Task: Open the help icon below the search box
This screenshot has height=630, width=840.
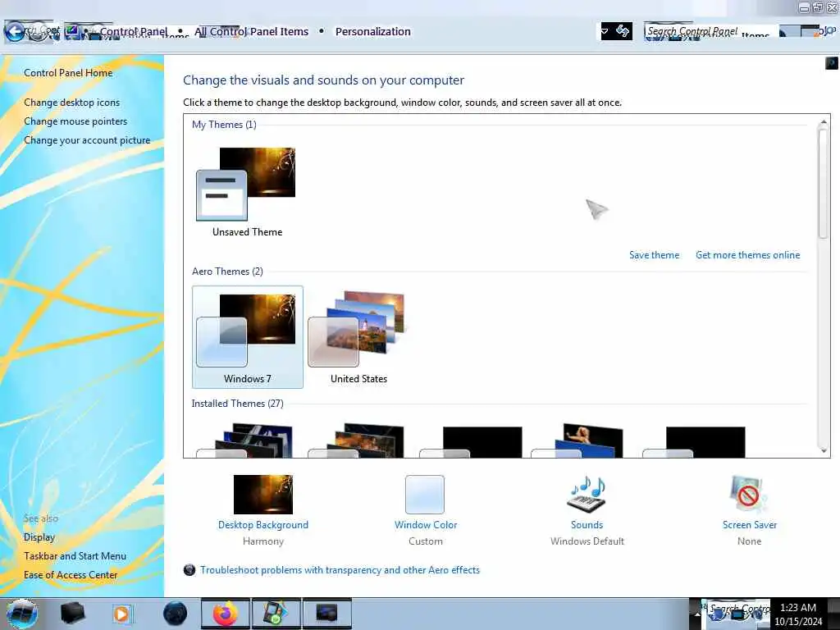Action: click(x=832, y=63)
